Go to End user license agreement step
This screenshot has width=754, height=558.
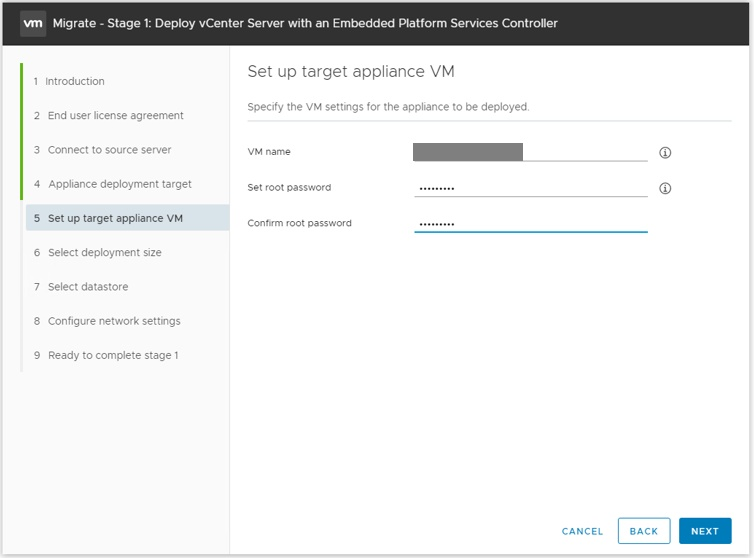pos(109,115)
